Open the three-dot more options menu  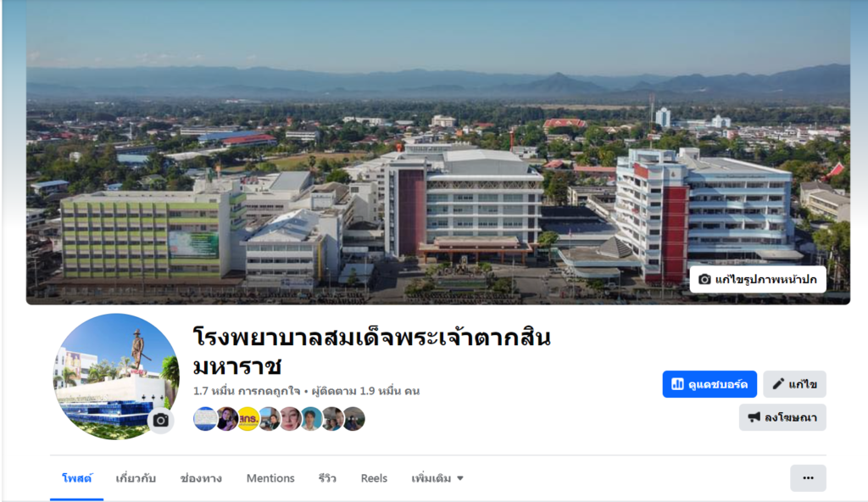[x=808, y=478]
